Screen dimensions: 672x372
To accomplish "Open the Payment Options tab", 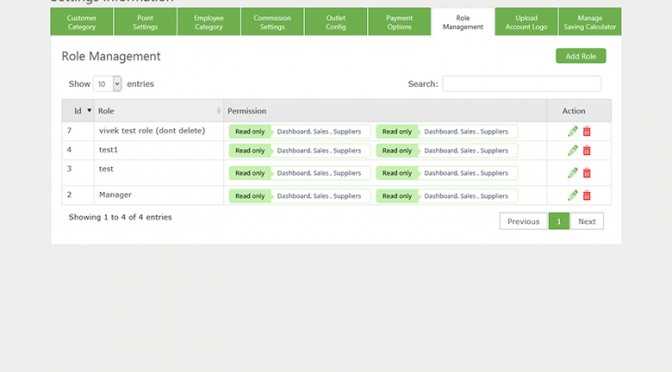I will [399, 22].
